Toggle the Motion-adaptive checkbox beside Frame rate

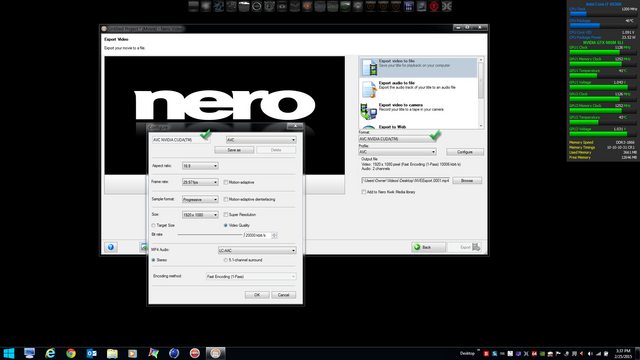226,182
